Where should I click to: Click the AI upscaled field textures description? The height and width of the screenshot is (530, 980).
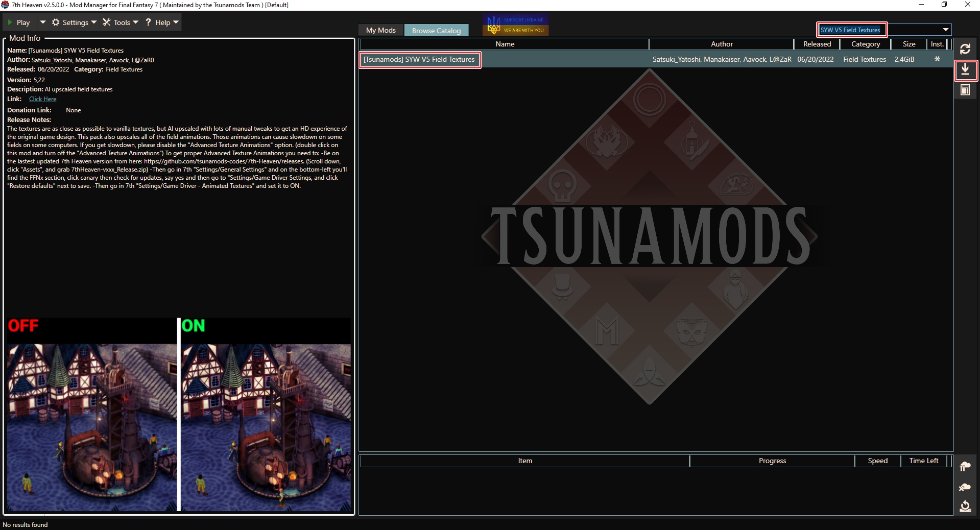[x=79, y=89]
